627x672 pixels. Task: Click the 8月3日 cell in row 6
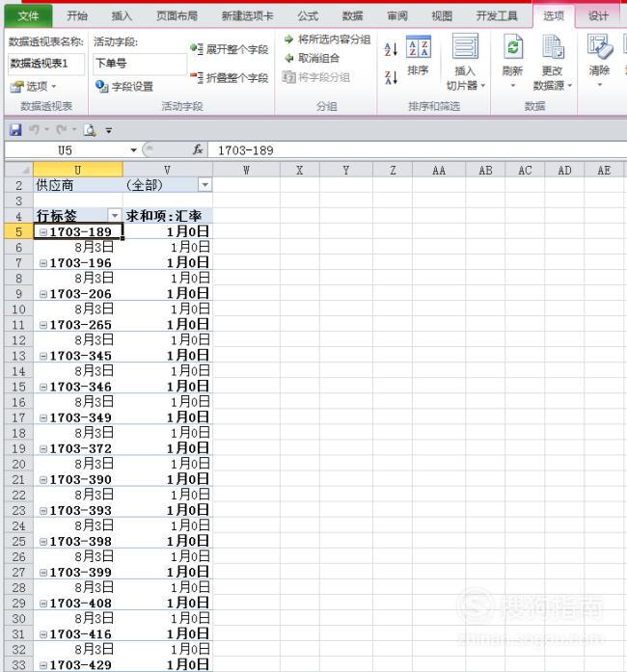tap(78, 247)
